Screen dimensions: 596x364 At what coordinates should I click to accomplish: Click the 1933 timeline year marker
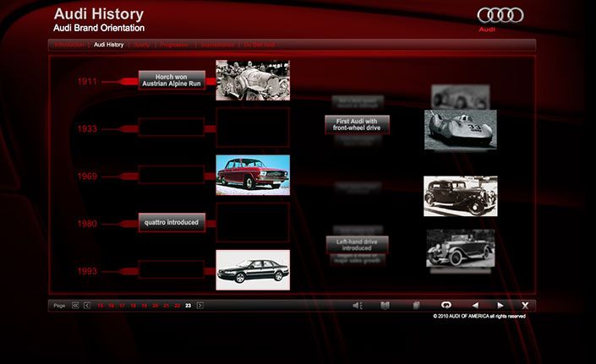pyautogui.click(x=87, y=128)
